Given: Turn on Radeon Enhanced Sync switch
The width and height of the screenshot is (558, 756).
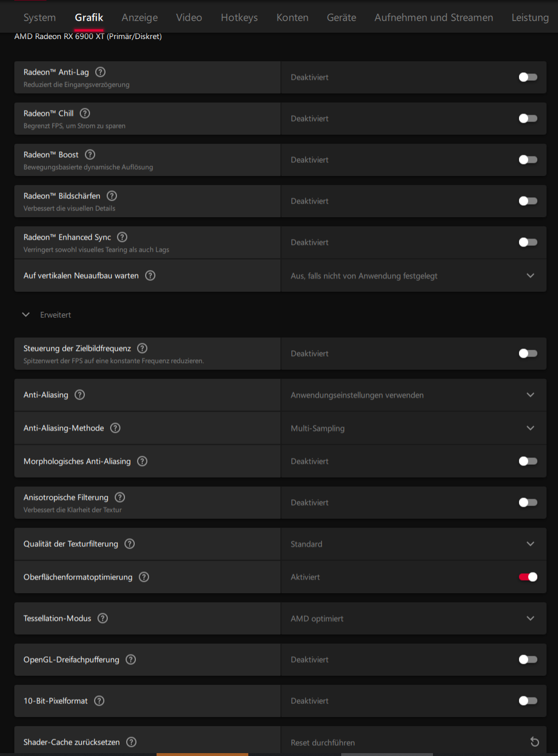Looking at the screenshot, I should 528,242.
